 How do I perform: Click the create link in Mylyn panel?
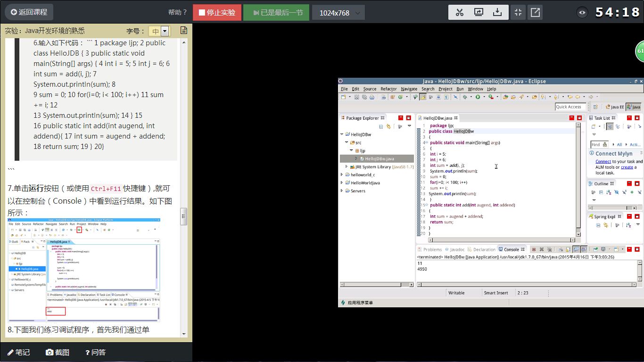627,167
